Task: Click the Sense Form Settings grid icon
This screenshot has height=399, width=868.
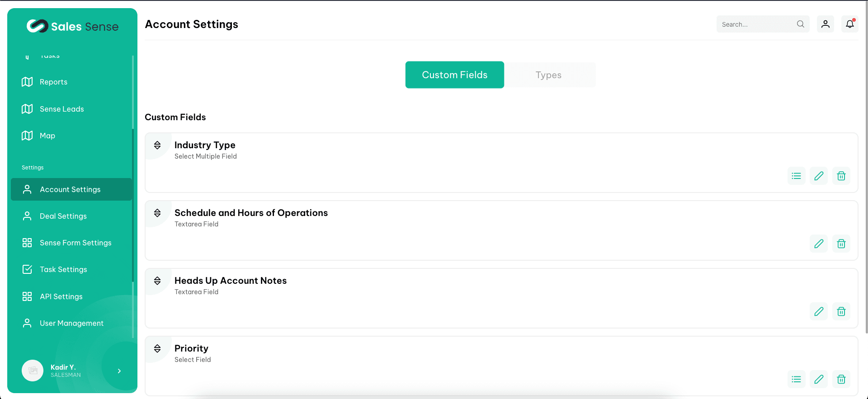Action: coord(27,243)
